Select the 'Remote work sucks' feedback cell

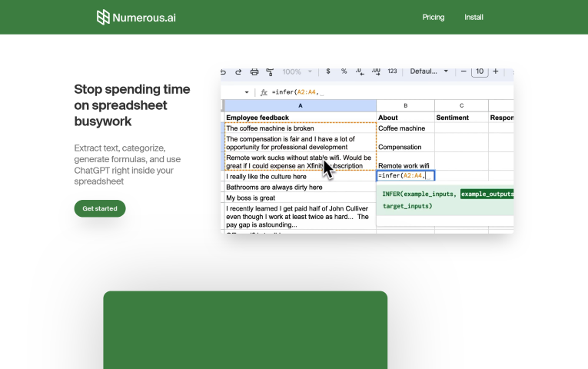[301, 161]
